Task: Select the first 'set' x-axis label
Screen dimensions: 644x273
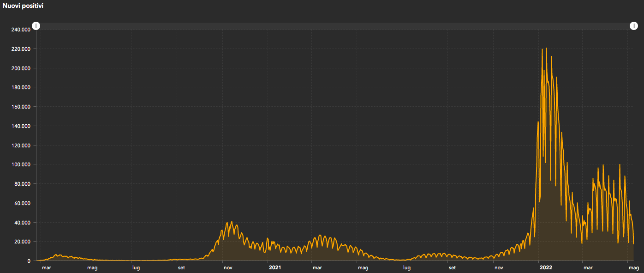Action: click(x=181, y=267)
